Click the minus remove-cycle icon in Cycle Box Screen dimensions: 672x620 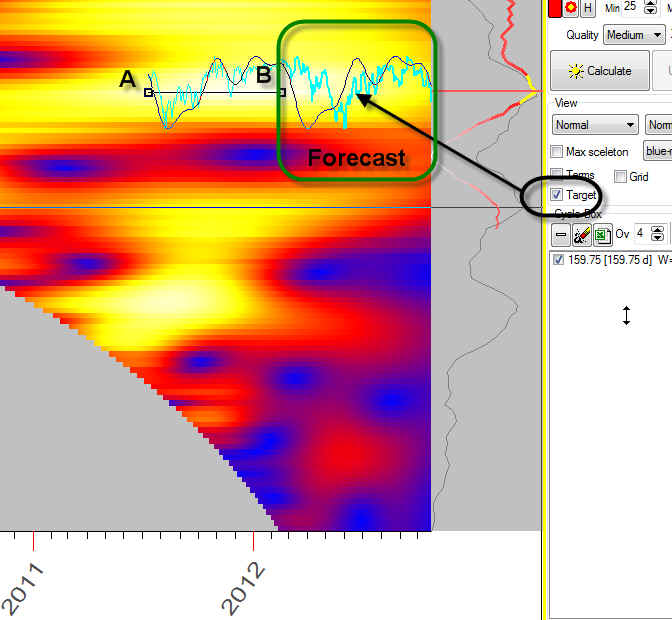562,235
